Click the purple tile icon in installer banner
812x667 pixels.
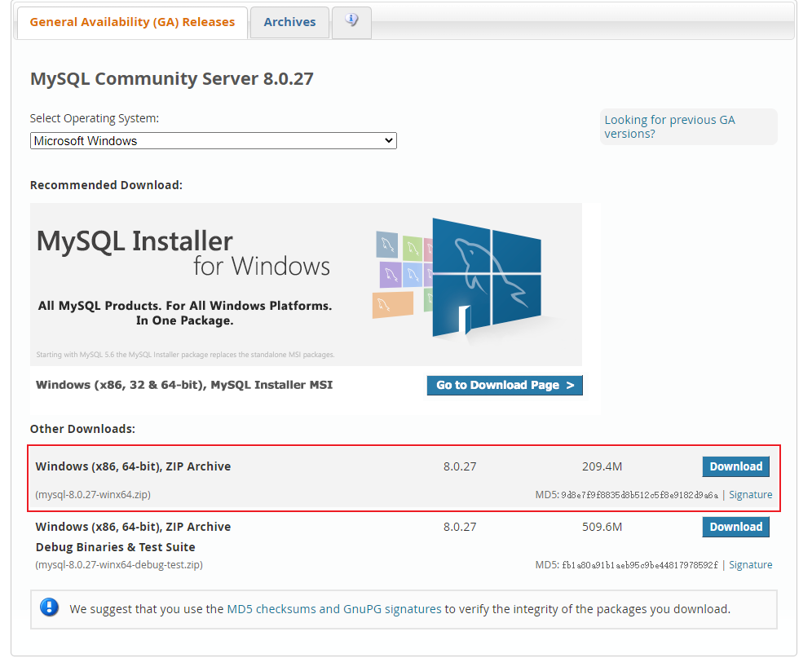pos(391,273)
